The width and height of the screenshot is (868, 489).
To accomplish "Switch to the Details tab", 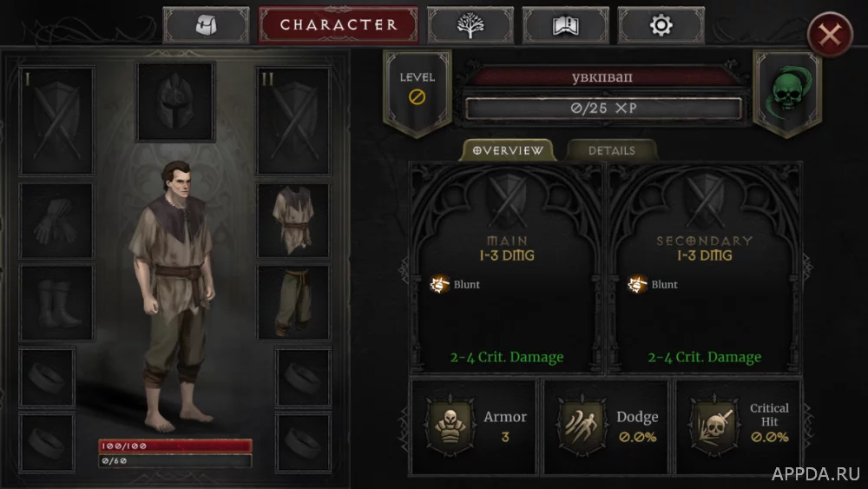I will [x=612, y=150].
